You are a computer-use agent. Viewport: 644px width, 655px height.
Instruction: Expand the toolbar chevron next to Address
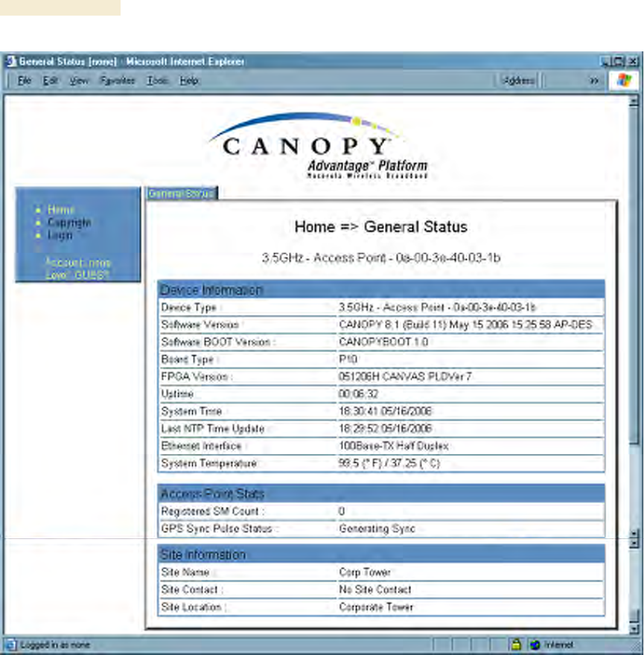coord(593,80)
